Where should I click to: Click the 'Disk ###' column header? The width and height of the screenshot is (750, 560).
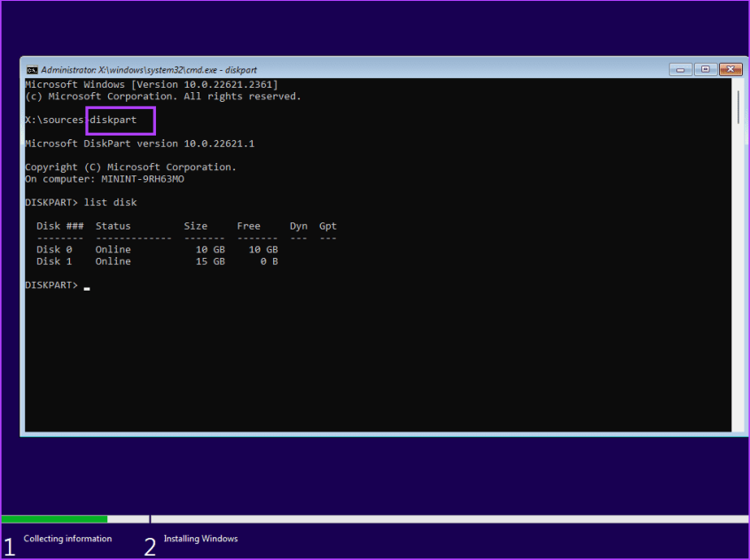pos(59,226)
